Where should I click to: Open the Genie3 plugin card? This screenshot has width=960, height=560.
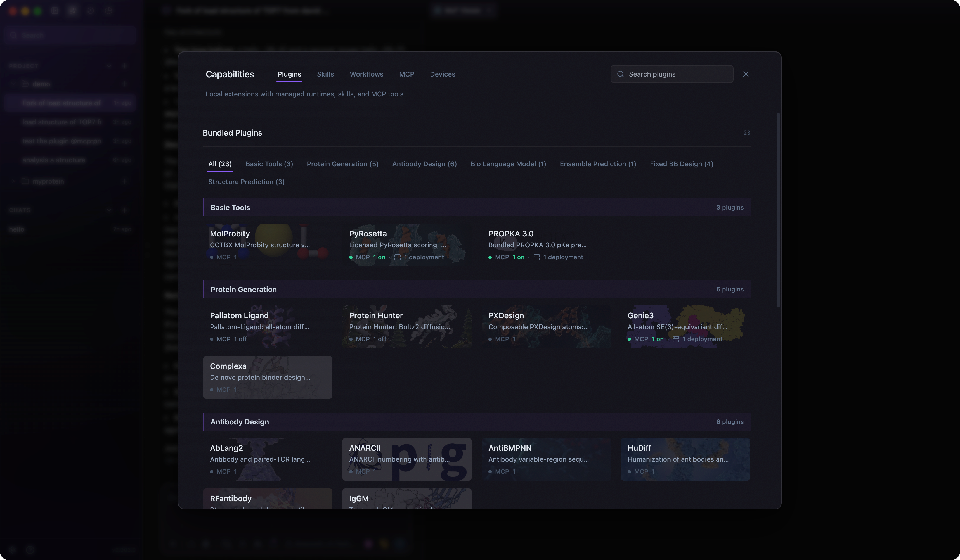685,327
